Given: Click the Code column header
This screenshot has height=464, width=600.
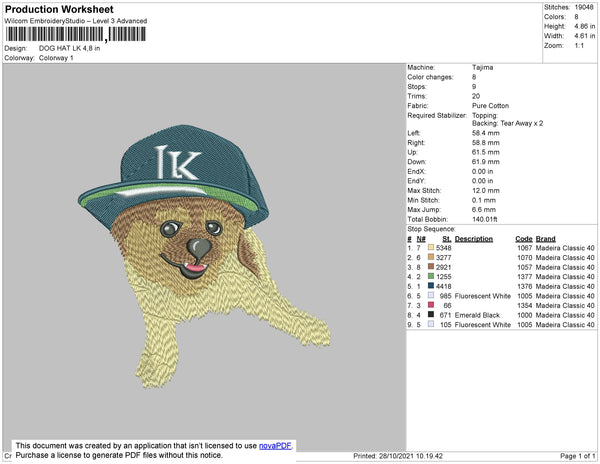Looking at the screenshot, I should pyautogui.click(x=523, y=239).
